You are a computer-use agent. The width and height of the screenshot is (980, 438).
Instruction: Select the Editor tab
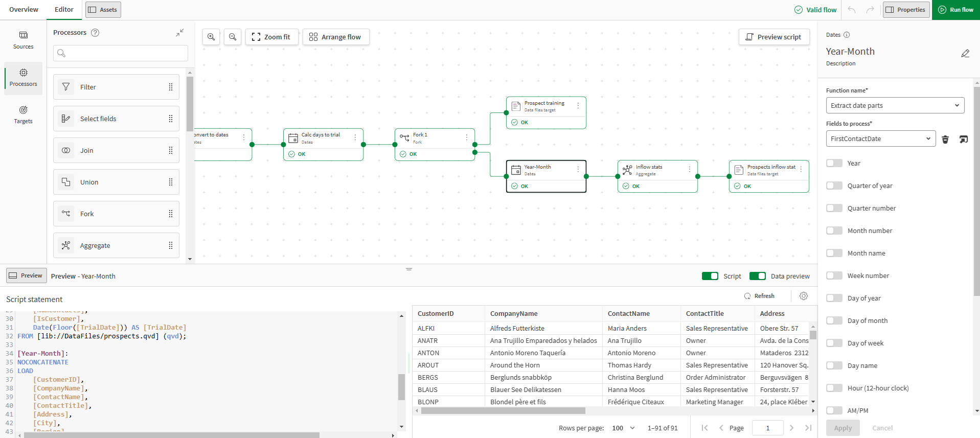click(x=64, y=10)
